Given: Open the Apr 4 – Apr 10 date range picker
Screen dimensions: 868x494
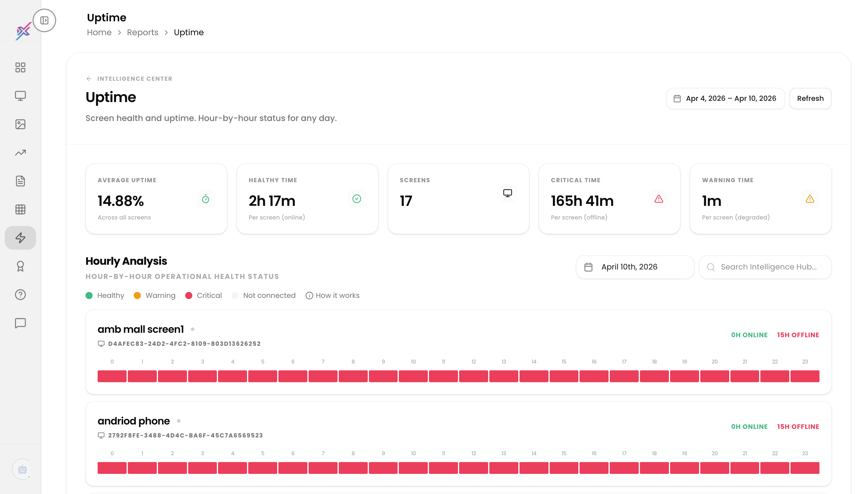Looking at the screenshot, I should tap(725, 99).
